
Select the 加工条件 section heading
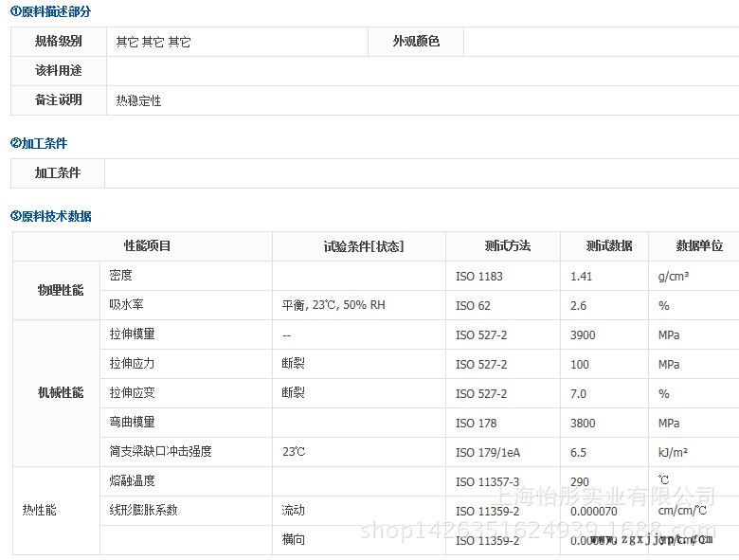click(x=39, y=143)
